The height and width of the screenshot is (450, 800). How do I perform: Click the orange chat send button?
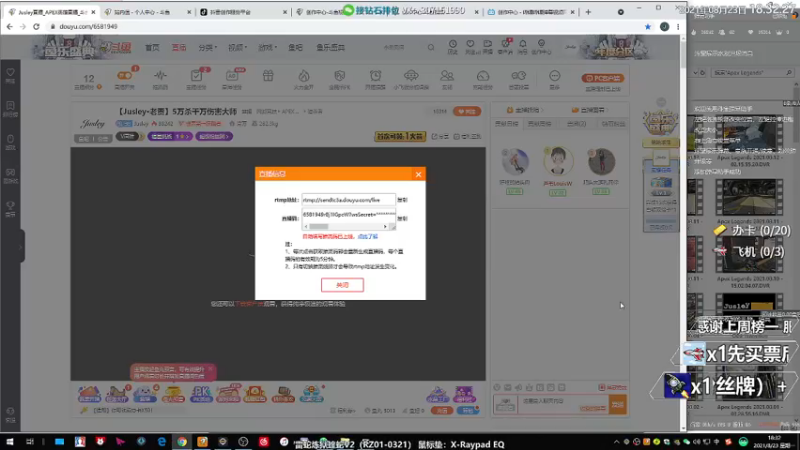(618, 404)
